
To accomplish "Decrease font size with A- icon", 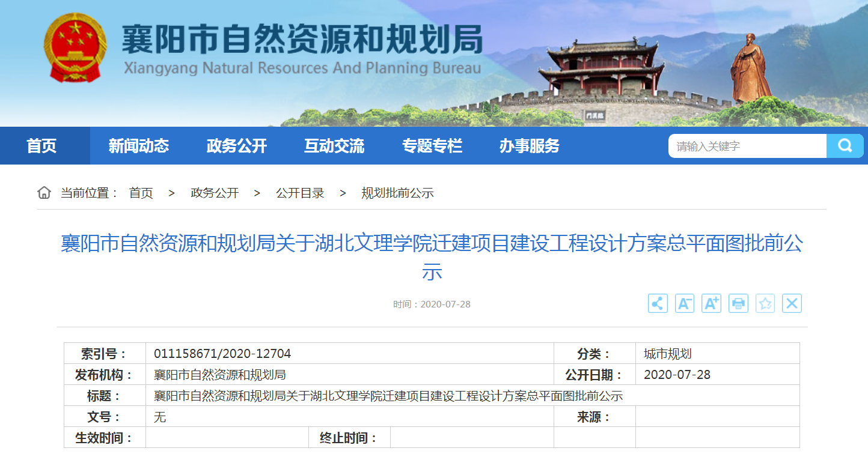I will [x=685, y=303].
